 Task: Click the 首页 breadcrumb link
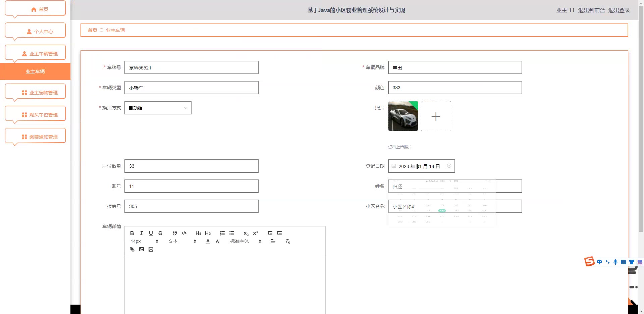[x=92, y=30]
